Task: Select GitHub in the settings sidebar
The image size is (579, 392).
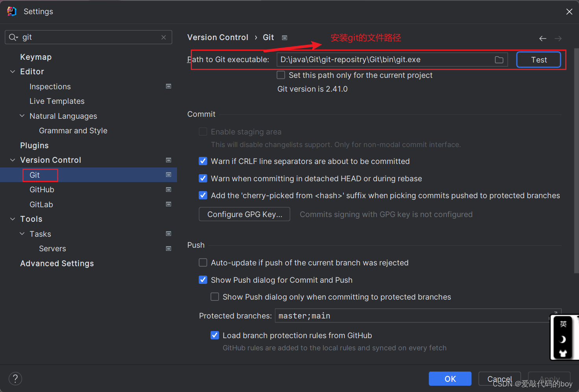Action: 42,190
